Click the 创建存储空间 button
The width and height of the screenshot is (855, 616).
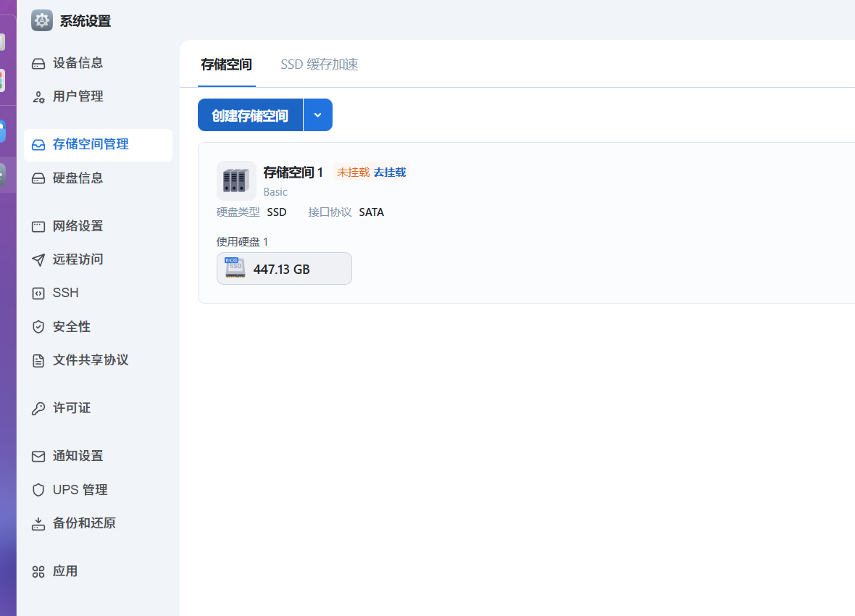(250, 115)
